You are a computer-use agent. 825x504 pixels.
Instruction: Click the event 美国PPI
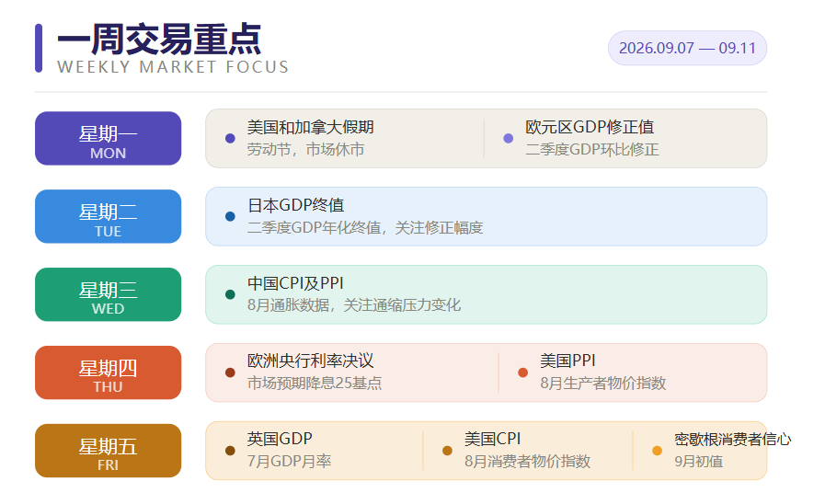click(567, 361)
